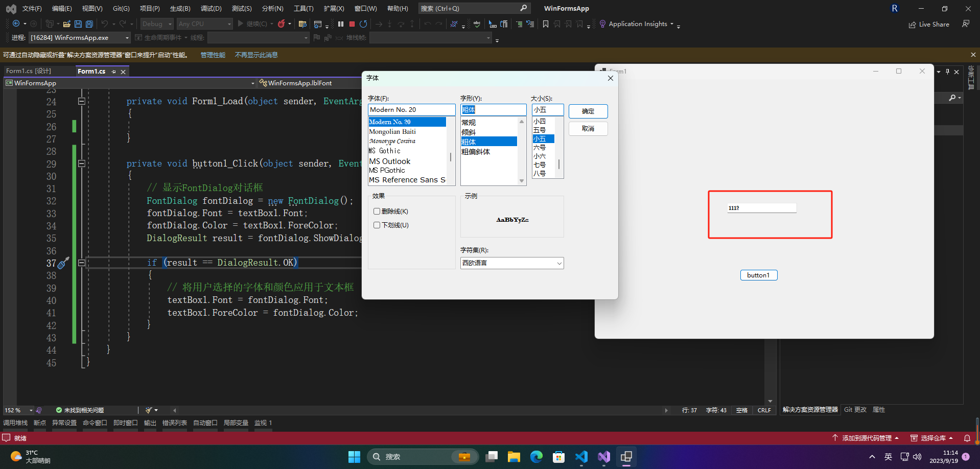Screen dimensions: 980x469
Task: Click the IntelliCode icon in editor status strip
Action: pos(39,410)
